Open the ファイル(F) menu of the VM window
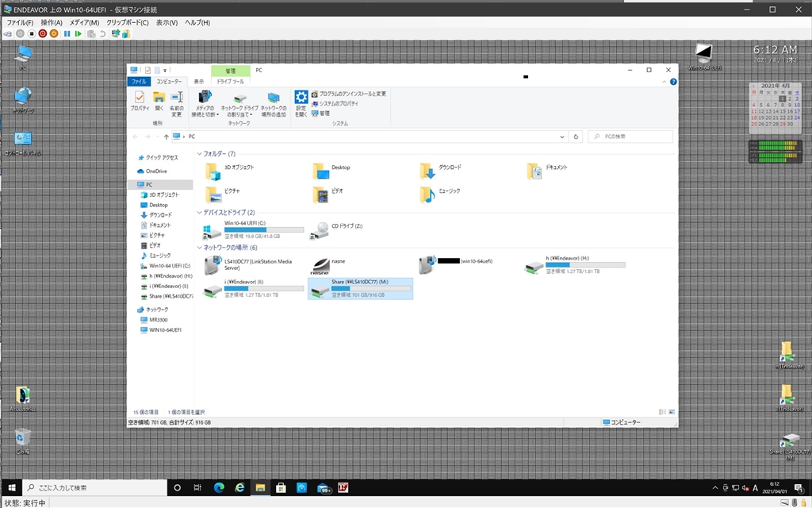The width and height of the screenshot is (812, 508). coord(20,23)
